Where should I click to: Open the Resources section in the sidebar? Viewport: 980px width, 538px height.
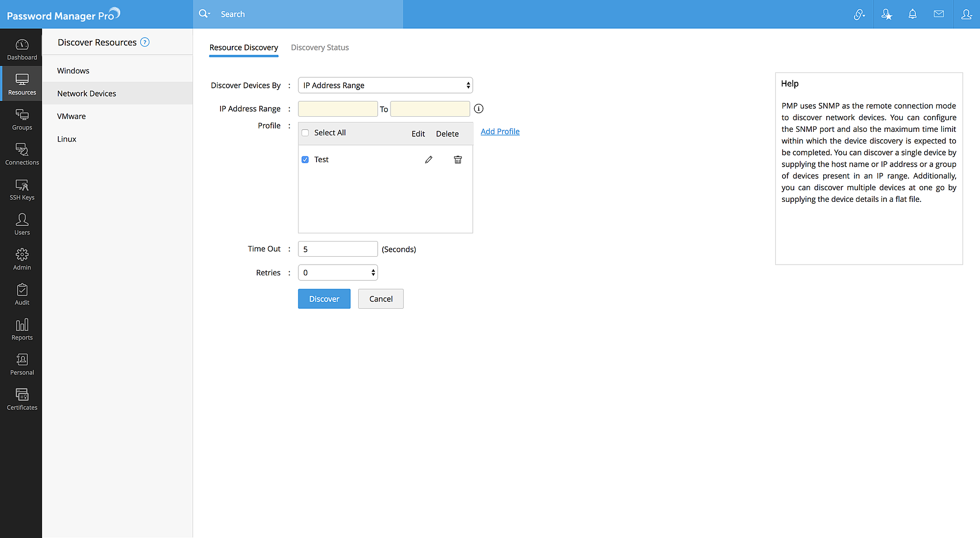click(x=22, y=83)
